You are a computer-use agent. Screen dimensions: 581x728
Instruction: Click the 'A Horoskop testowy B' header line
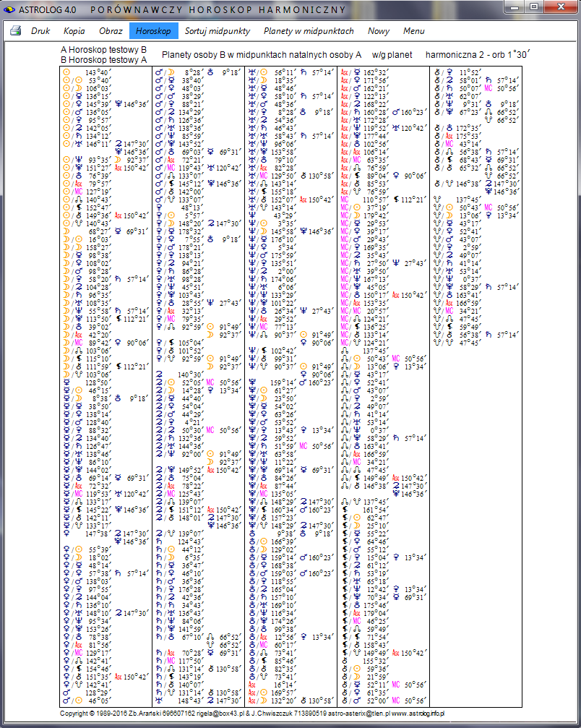(103, 50)
